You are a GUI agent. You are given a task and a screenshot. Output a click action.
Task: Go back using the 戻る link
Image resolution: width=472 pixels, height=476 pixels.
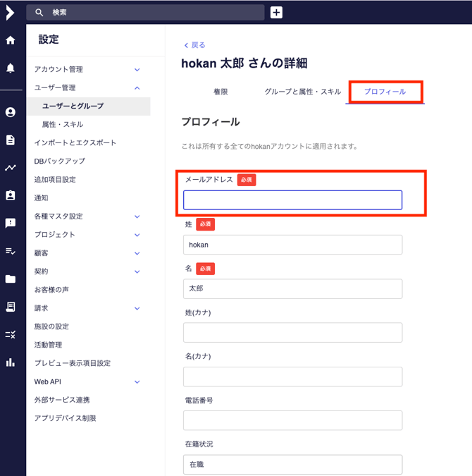pyautogui.click(x=194, y=45)
